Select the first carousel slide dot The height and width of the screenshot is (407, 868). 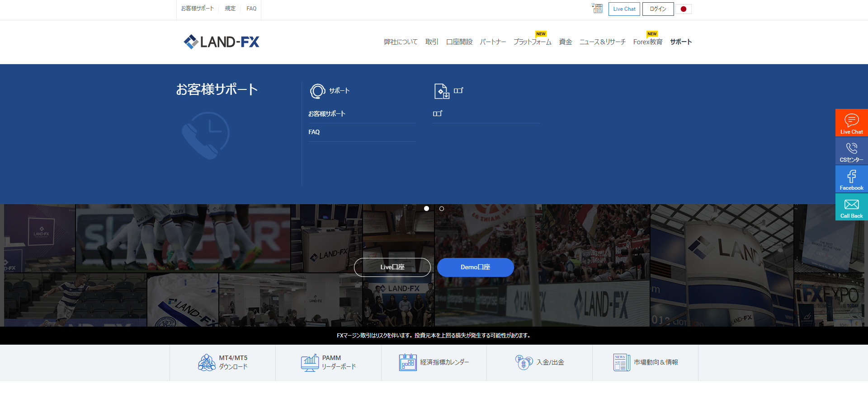(x=426, y=209)
